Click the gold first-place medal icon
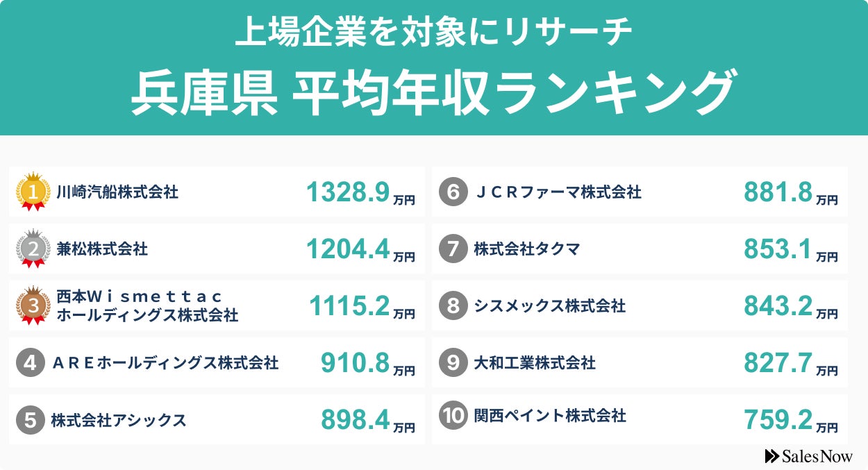The width and height of the screenshot is (868, 470). click(x=33, y=191)
